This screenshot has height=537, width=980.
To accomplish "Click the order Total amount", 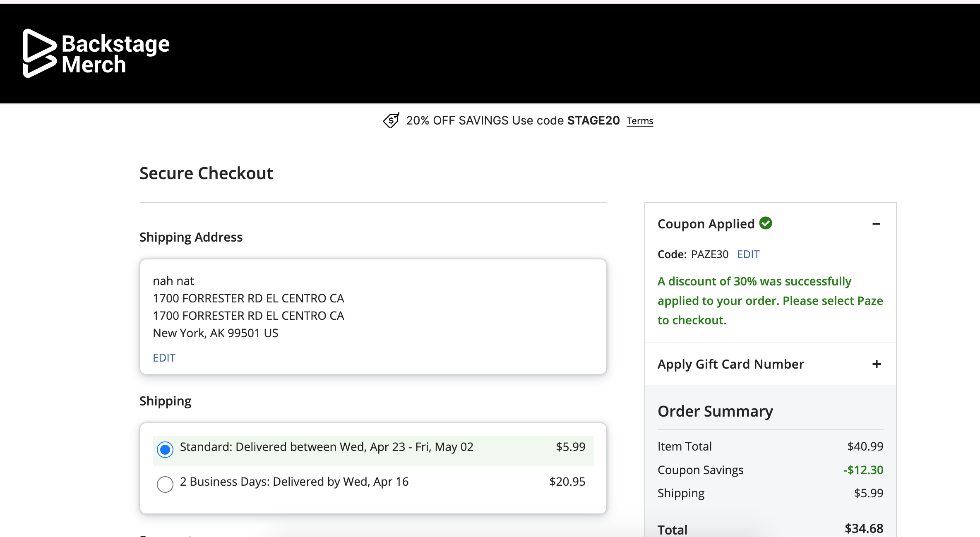I will point(864,528).
